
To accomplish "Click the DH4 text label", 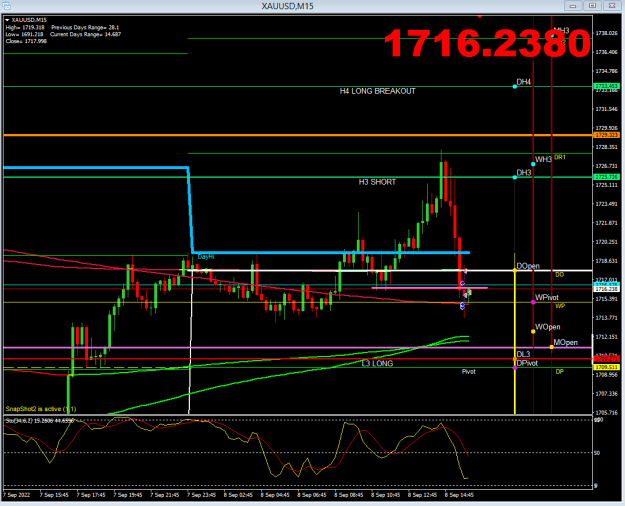I will (x=524, y=82).
